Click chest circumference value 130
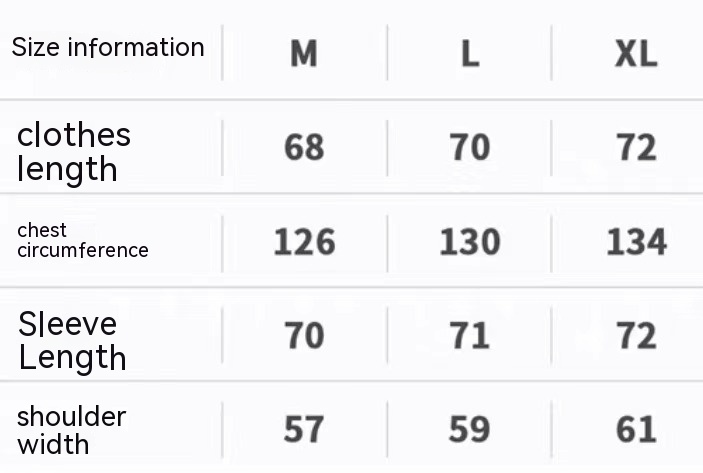 (x=469, y=242)
